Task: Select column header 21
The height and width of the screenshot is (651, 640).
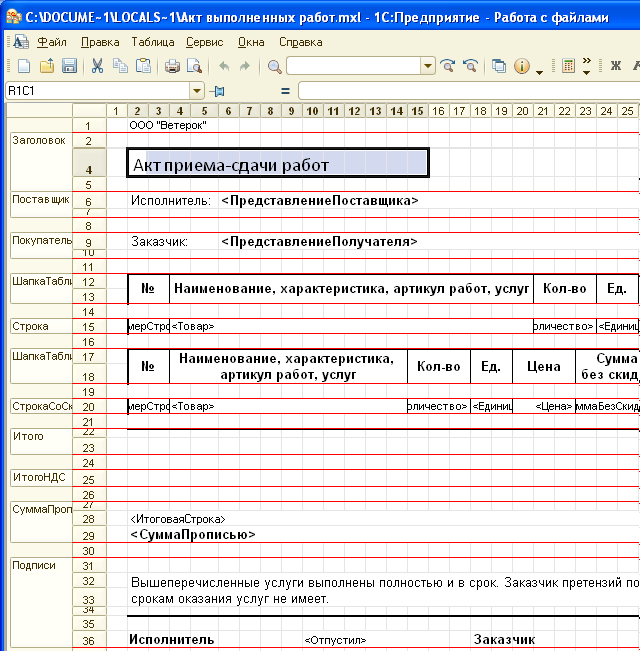Action: (543, 111)
